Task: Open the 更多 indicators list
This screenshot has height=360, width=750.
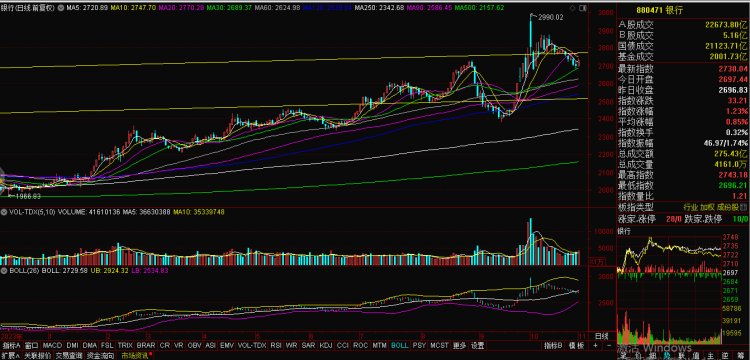Action: [x=459, y=345]
